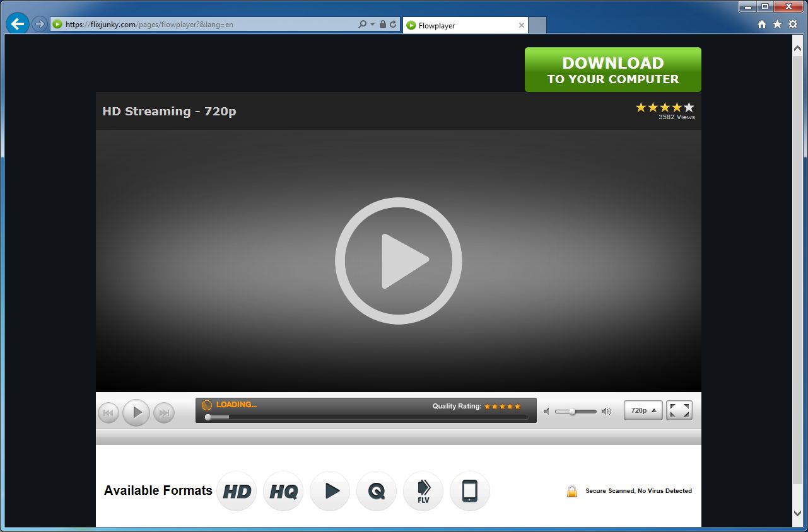Screen dimensions: 808x532
Task: Select the HD format icon
Action: point(237,491)
